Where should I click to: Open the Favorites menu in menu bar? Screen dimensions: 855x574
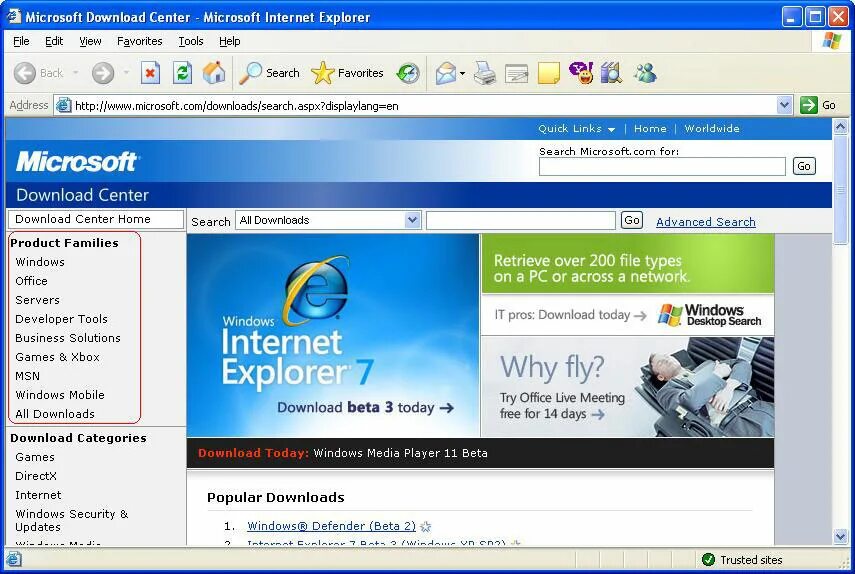(140, 41)
